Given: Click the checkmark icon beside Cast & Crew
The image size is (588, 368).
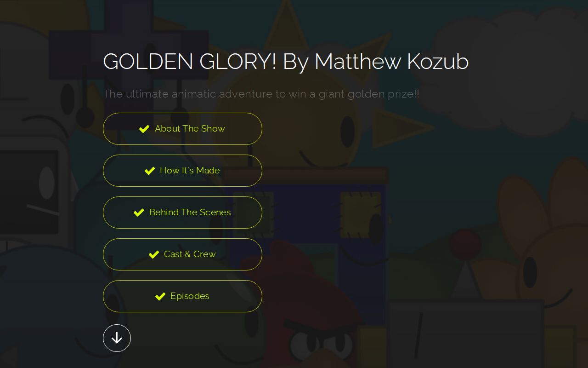Looking at the screenshot, I should [154, 254].
